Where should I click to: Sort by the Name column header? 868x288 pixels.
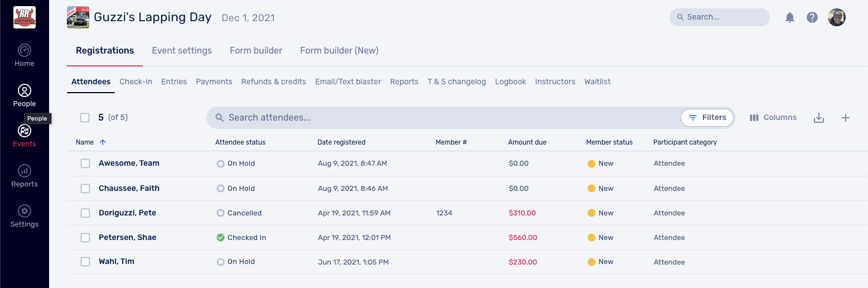[85, 142]
